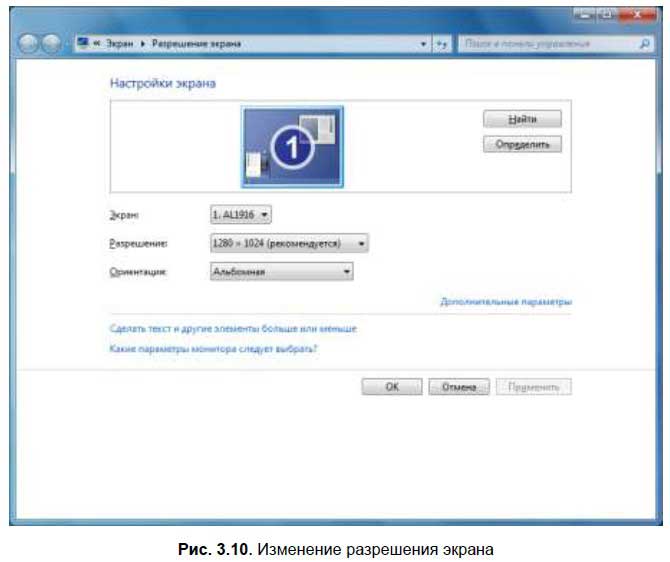
Task: Click the Forward navigation arrow
Action: (x=52, y=44)
